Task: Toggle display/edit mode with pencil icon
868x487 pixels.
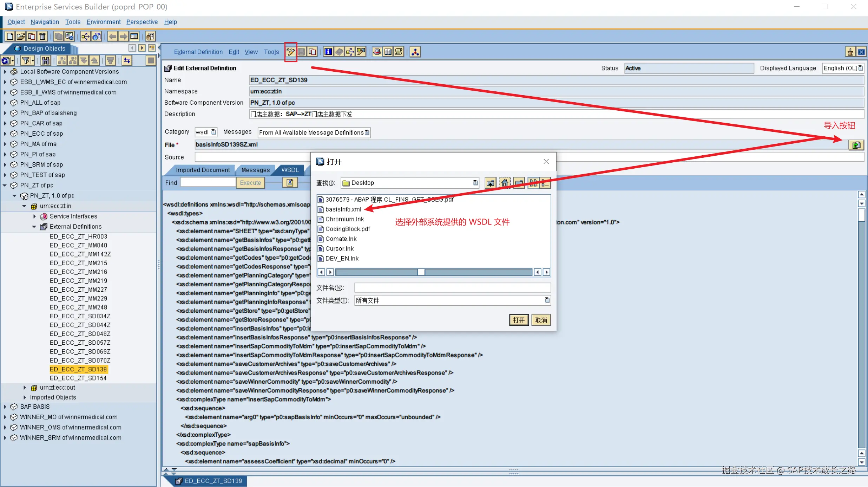Action: (291, 52)
